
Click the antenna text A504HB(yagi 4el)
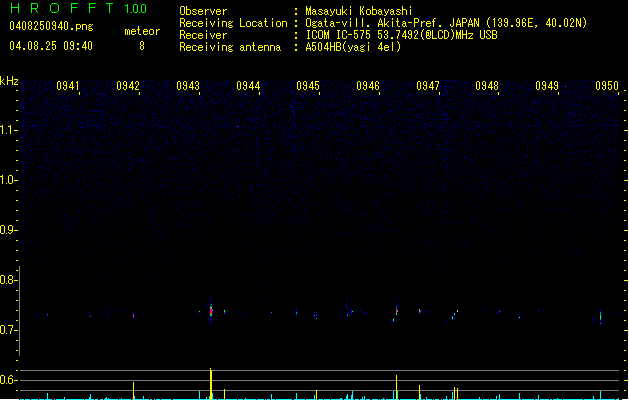point(353,47)
